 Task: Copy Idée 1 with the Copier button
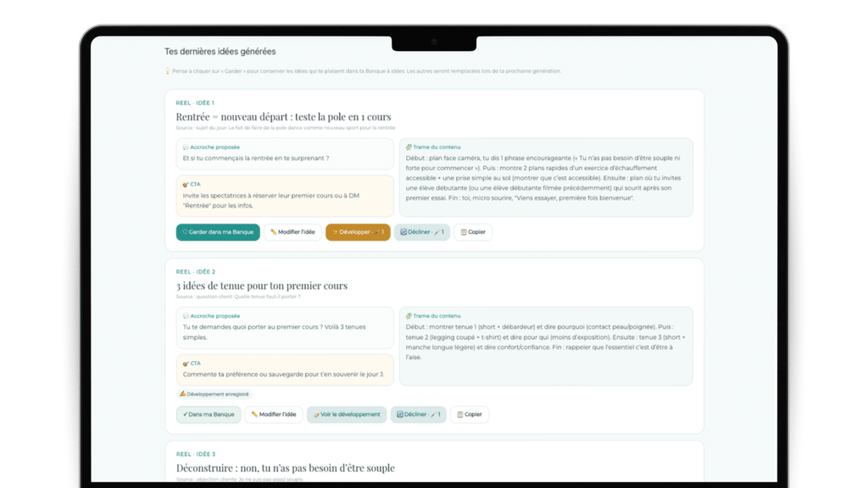(473, 232)
